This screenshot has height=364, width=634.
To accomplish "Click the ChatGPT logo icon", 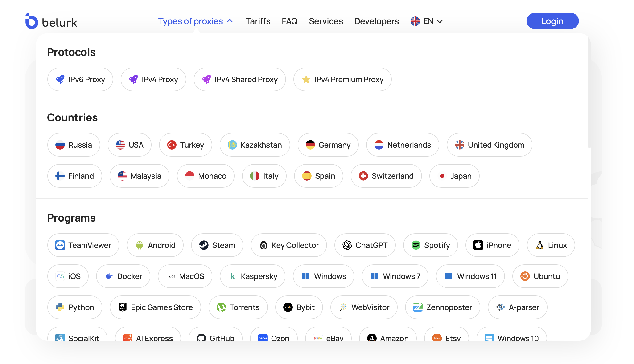I will click(x=347, y=245).
